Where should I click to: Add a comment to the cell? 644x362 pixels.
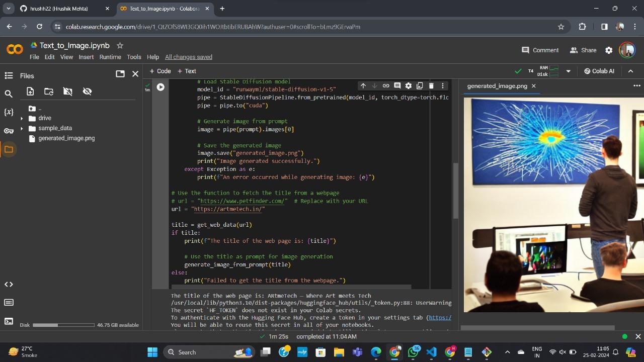tap(397, 86)
